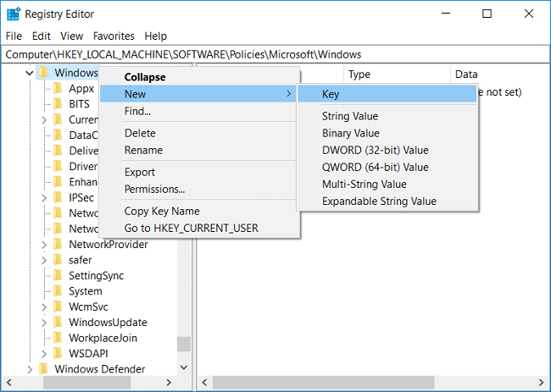Select DWORD (32-bit) Value option

(376, 150)
